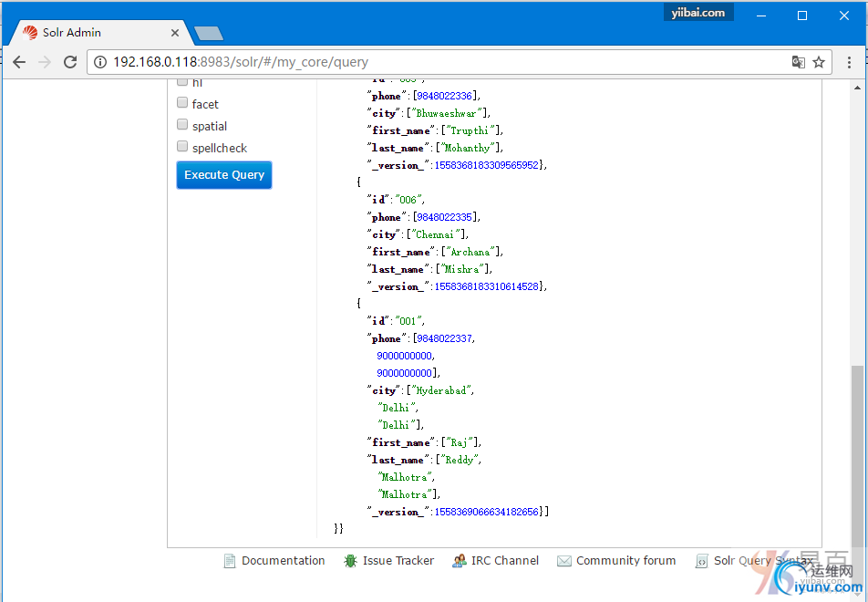Screen dimensions: 868x602
Task: Tick the spellcheck checkbox
Action: [x=182, y=146]
